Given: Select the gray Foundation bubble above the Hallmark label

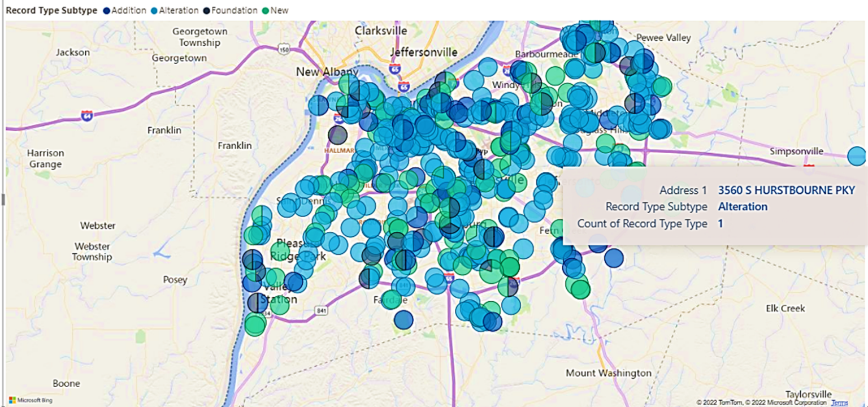Looking at the screenshot, I should pyautogui.click(x=337, y=135).
